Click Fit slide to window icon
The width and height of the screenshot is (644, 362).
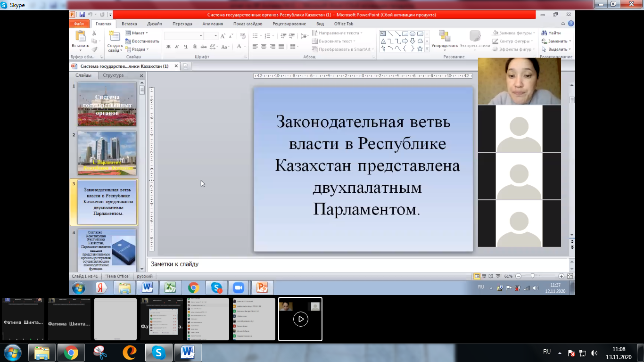[x=570, y=276]
